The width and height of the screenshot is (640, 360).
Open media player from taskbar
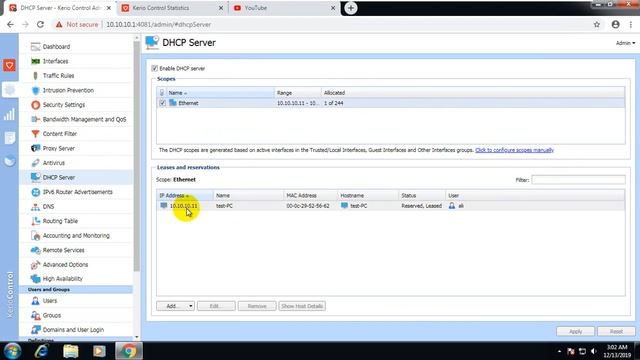pyautogui.click(x=99, y=351)
